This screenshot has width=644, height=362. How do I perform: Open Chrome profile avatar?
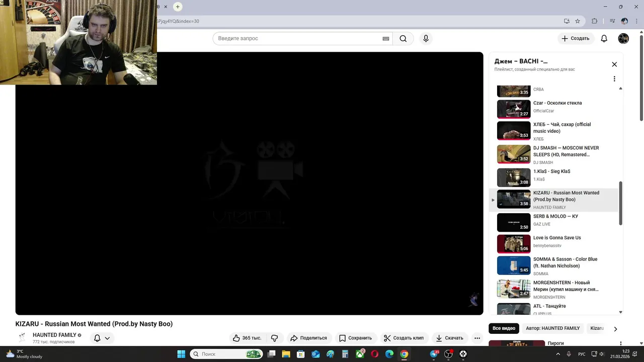pos(624,21)
